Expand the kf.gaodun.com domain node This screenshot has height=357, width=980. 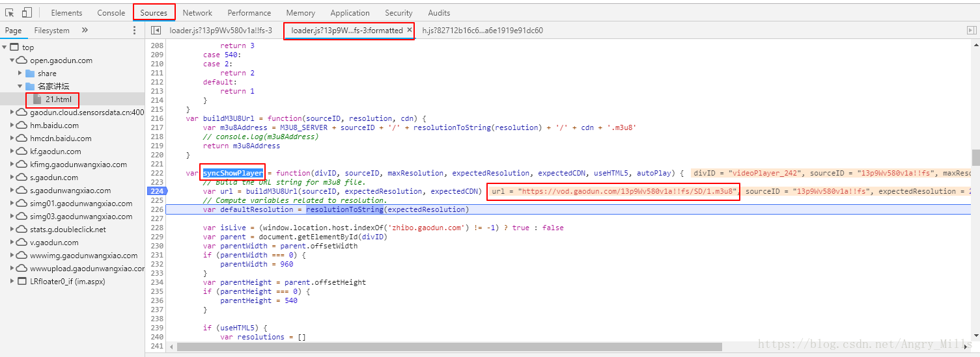tap(12, 152)
